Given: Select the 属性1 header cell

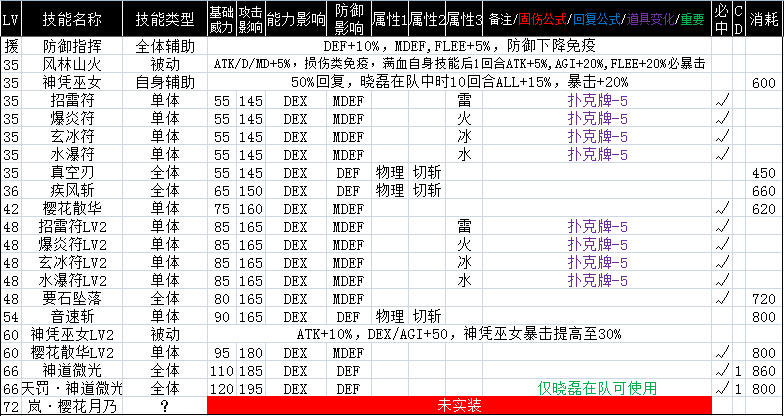Looking at the screenshot, I should 390,19.
